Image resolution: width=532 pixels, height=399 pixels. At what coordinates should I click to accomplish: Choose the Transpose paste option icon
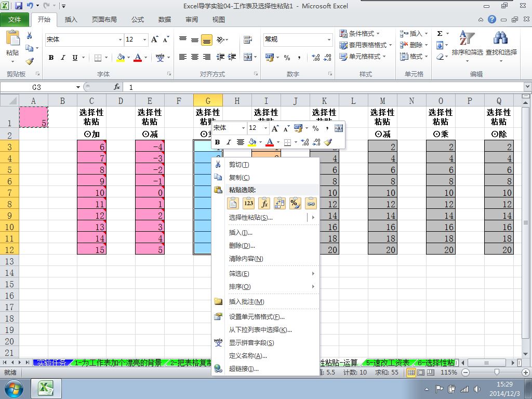tap(280, 203)
